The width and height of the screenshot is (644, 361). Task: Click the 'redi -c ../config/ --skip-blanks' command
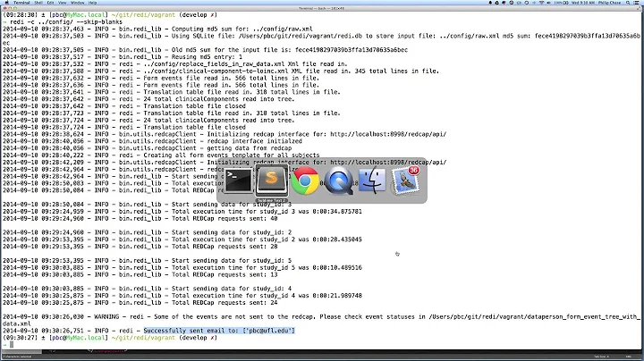(65, 22)
